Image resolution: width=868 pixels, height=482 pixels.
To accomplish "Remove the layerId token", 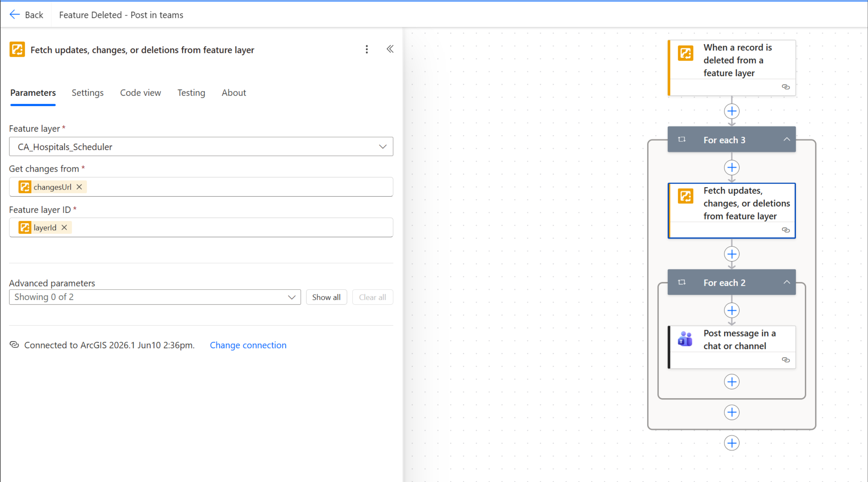I will coord(64,228).
